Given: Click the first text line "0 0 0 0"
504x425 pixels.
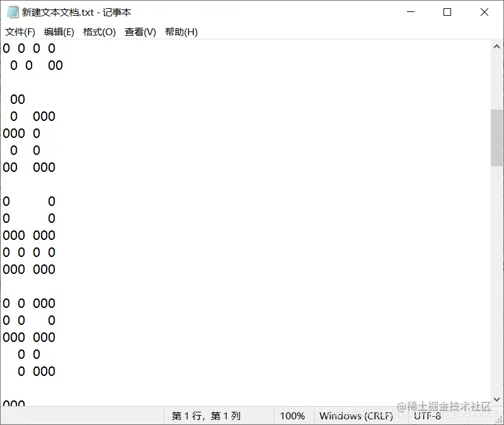Looking at the screenshot, I should (x=29, y=48).
